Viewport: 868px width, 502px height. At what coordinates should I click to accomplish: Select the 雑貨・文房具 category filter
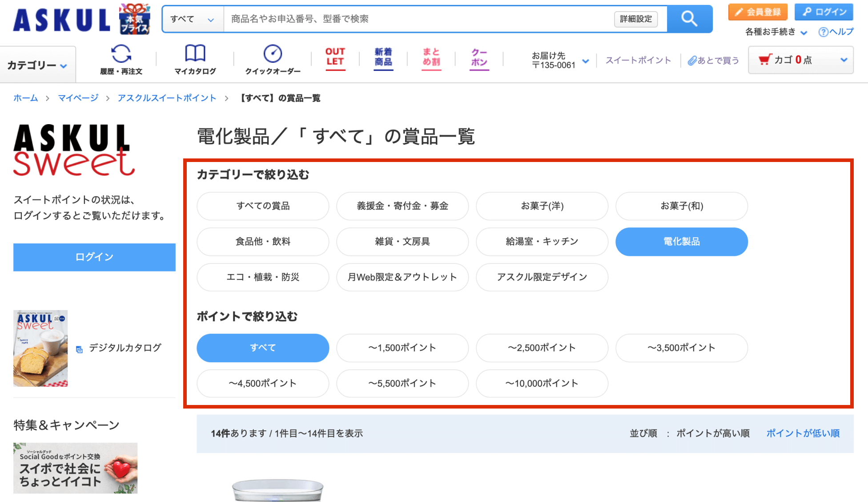[x=402, y=242]
